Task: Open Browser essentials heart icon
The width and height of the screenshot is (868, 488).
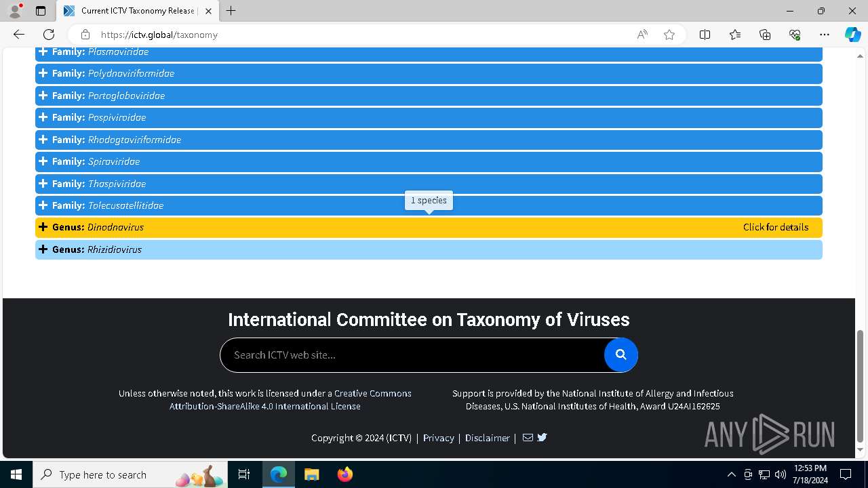Action: (x=795, y=35)
